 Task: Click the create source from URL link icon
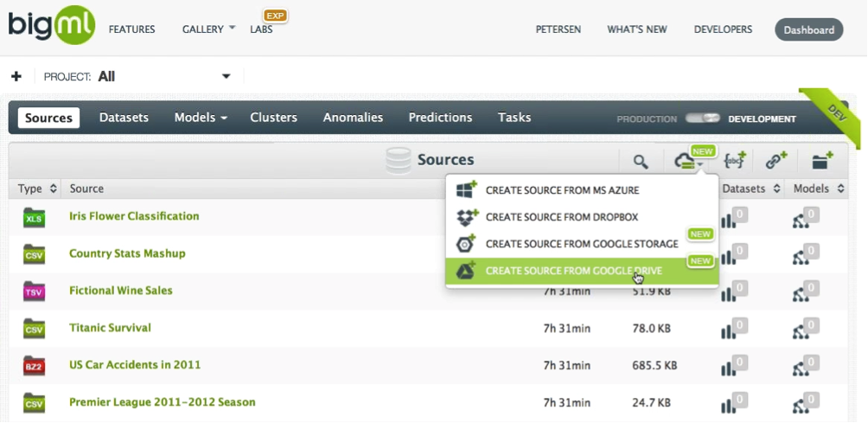775,161
